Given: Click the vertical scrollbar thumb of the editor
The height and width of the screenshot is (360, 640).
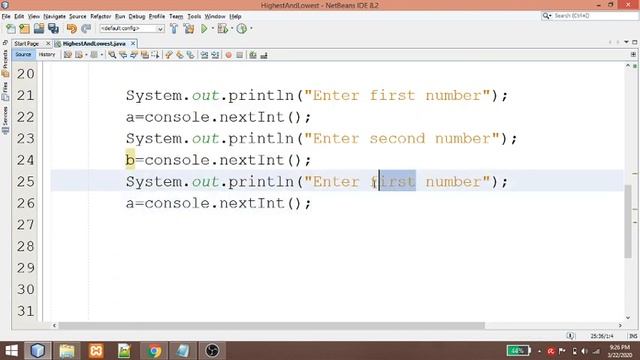Looking at the screenshot, I should click(628, 221).
